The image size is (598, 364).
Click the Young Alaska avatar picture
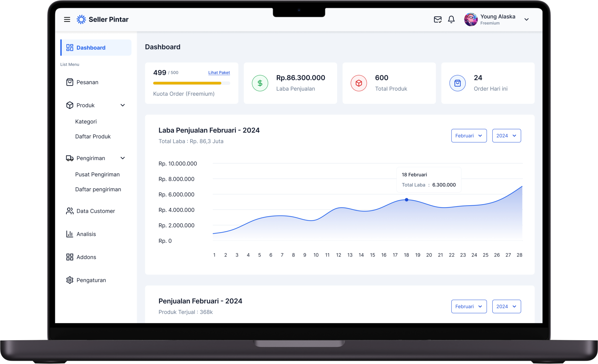coord(470,19)
